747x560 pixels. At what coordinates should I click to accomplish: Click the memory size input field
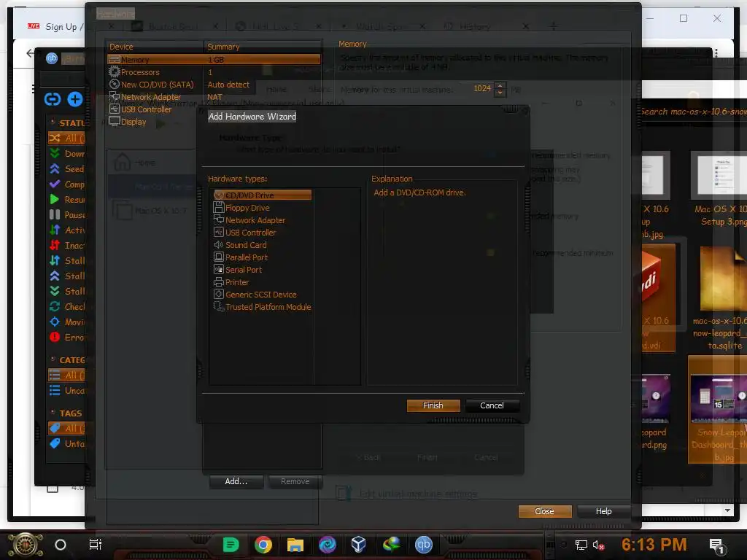476,88
